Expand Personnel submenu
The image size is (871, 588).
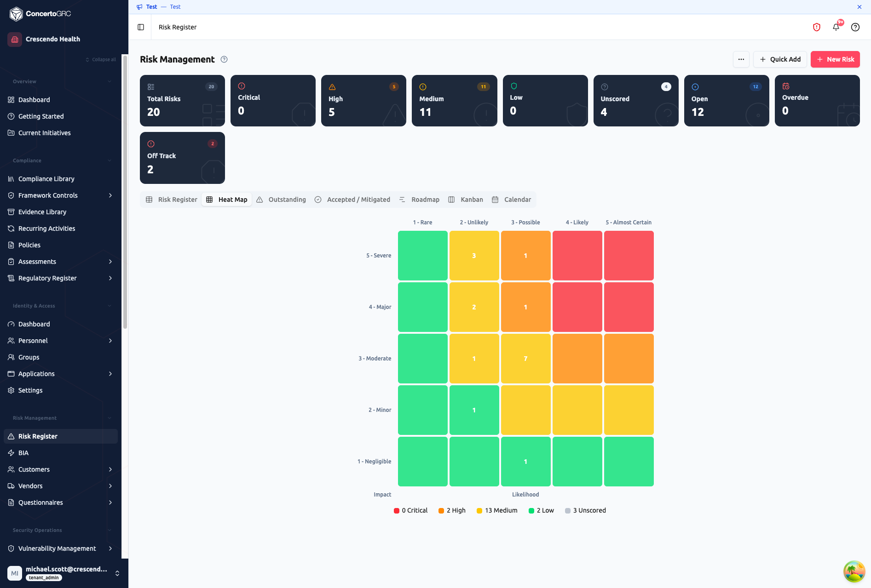(110, 341)
